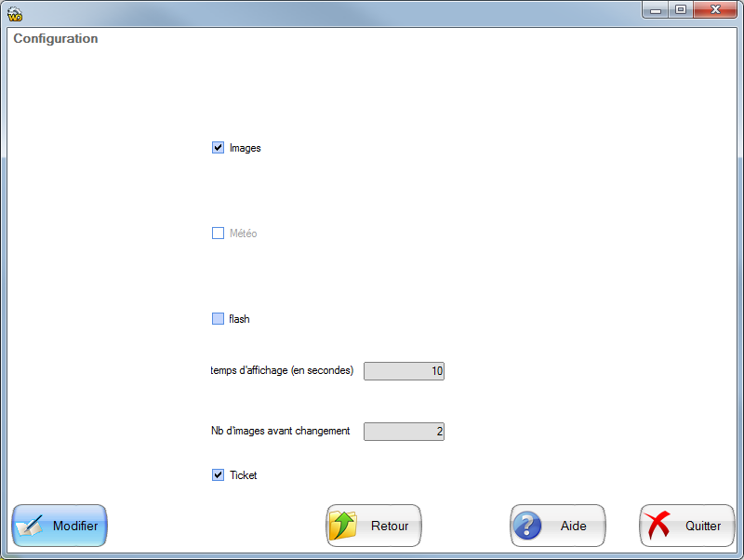The image size is (744, 560).
Task: Enable the flash checkbox
Action: [219, 319]
